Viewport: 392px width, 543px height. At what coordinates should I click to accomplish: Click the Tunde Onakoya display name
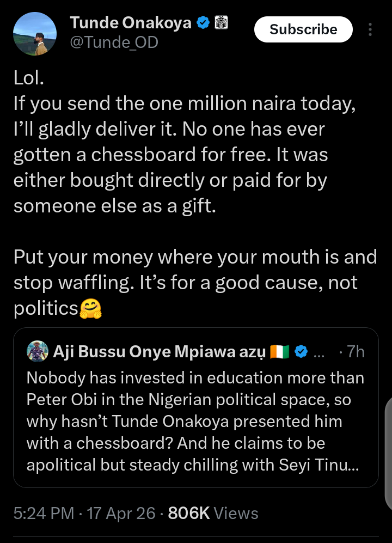pyautogui.click(x=131, y=23)
